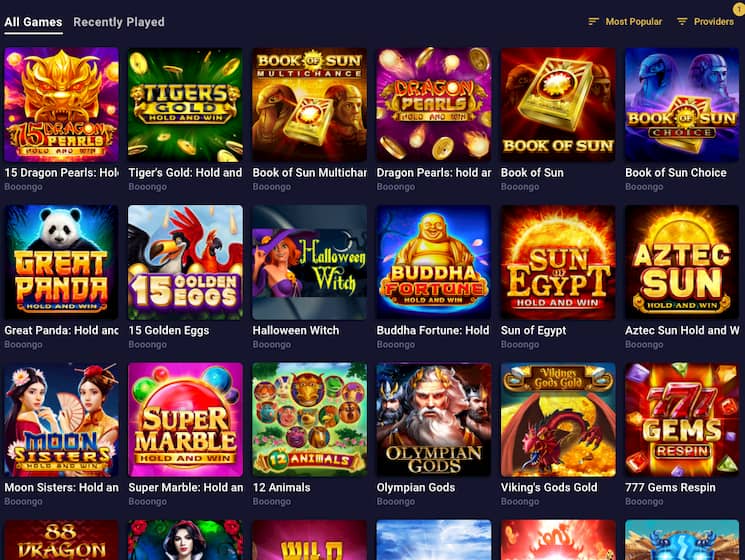Click the Sun of Egypt title text
Image resolution: width=745 pixels, height=560 pixels.
pyautogui.click(x=533, y=330)
